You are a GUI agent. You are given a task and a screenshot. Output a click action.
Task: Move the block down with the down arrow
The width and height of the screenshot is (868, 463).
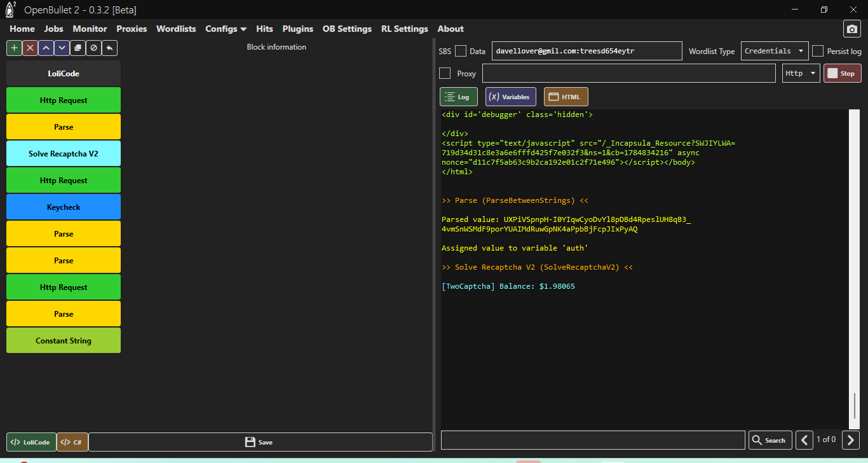(x=62, y=48)
